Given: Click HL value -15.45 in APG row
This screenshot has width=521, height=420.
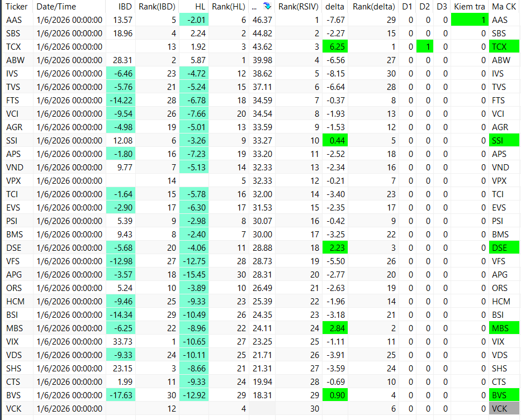Looking at the screenshot, I should [195, 275].
